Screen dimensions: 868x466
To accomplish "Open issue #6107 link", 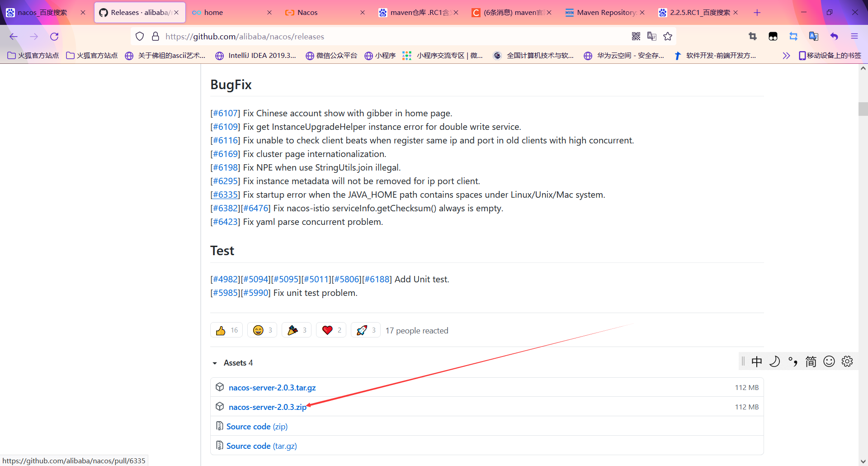I will pos(225,113).
